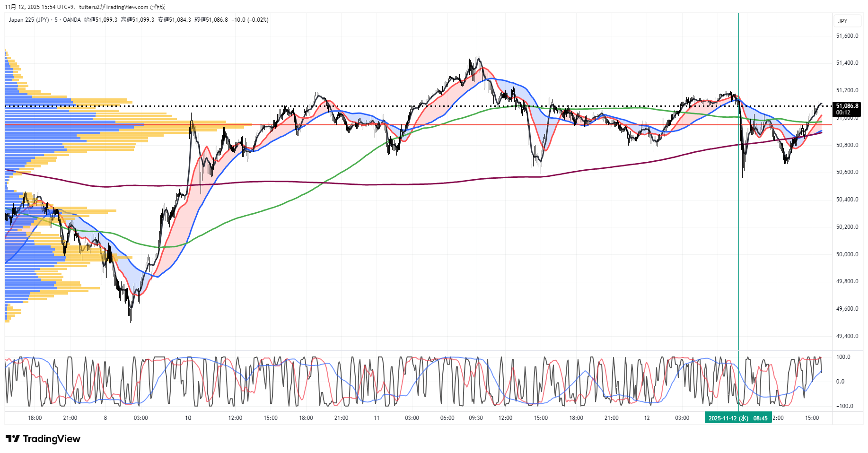868x453 pixels.
Task: Click the 0.0 oscillator scale label
Action: tap(840, 382)
